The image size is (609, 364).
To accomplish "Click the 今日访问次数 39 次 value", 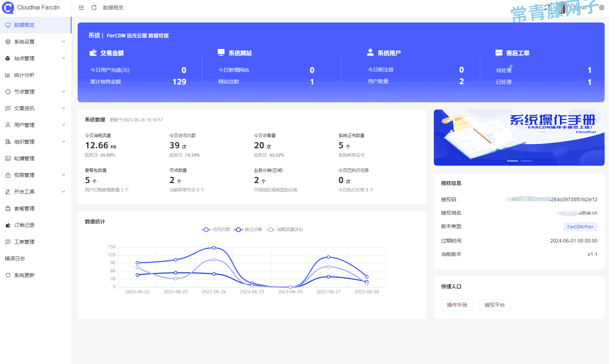I will 178,145.
